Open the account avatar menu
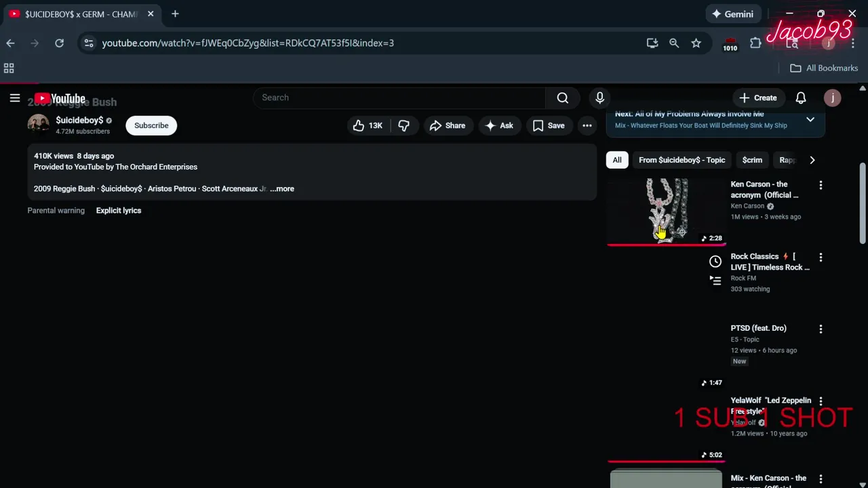This screenshot has width=868, height=488. click(832, 98)
